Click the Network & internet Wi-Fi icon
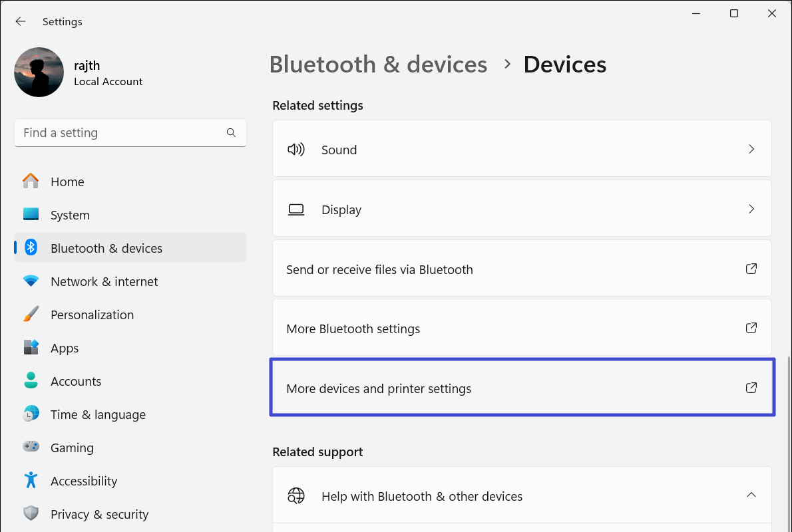The height and width of the screenshot is (532, 792). tap(31, 281)
